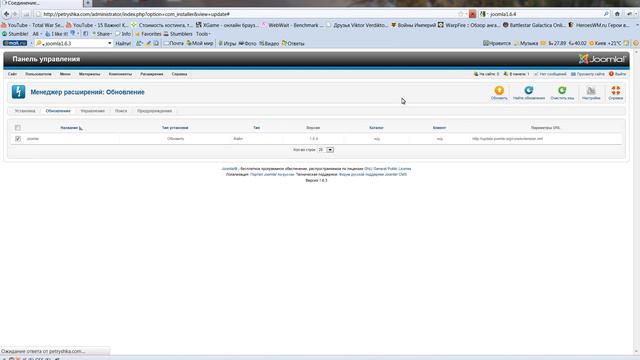Switch to the Управление tab

tap(93, 111)
